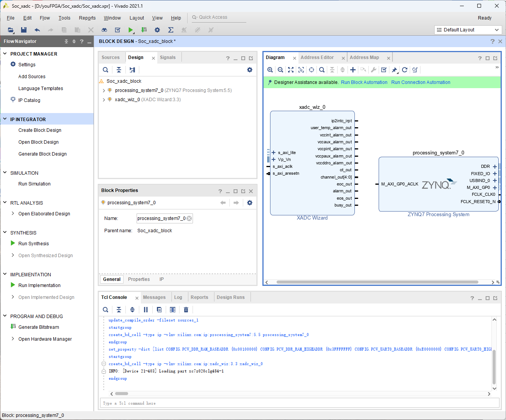Pause Tcl Console output
Viewport: 506px width, 420px height.
point(146,310)
